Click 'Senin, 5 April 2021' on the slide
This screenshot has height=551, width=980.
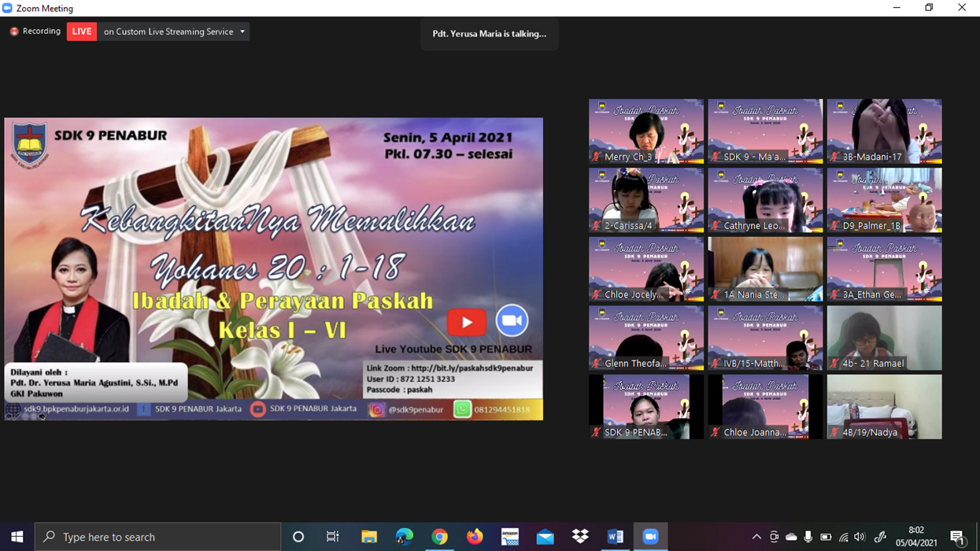447,138
